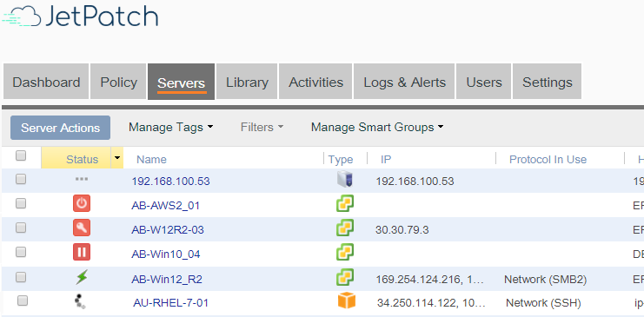Open the Settings tab

547,83
